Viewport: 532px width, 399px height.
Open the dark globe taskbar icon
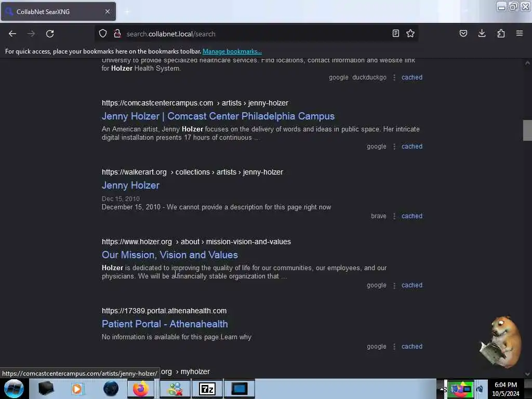click(x=111, y=389)
